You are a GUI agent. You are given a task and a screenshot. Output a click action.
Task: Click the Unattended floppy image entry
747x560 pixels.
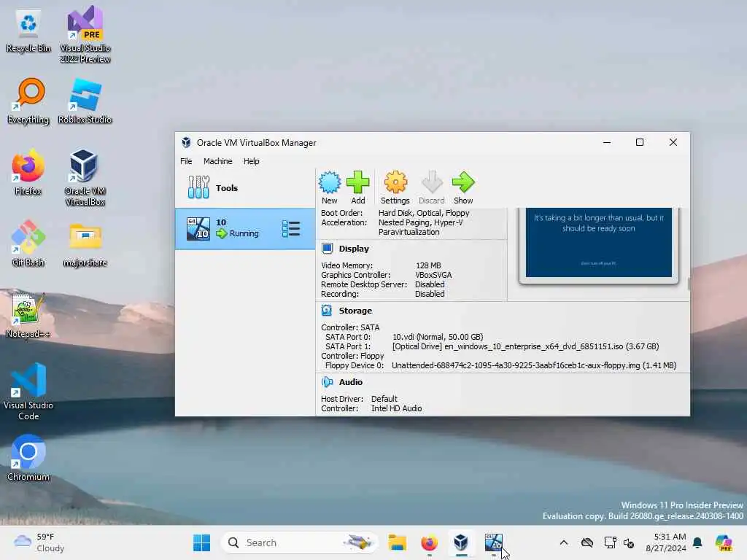tap(533, 366)
